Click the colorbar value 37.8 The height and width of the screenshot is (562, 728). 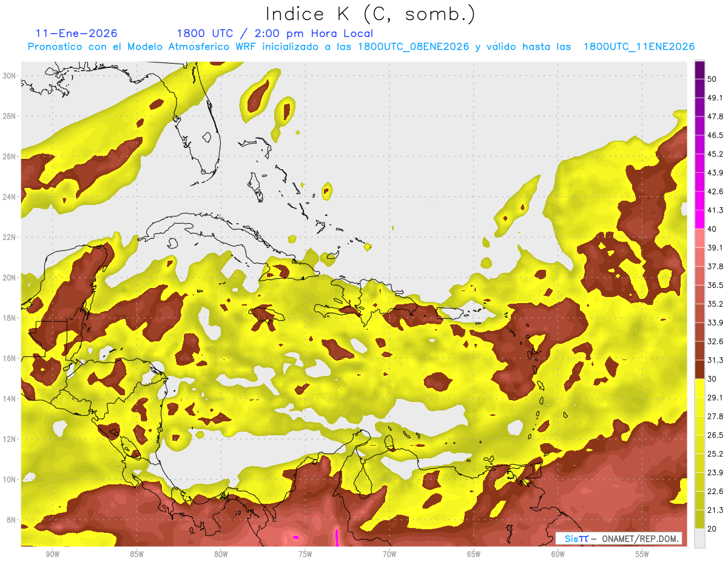(x=715, y=267)
